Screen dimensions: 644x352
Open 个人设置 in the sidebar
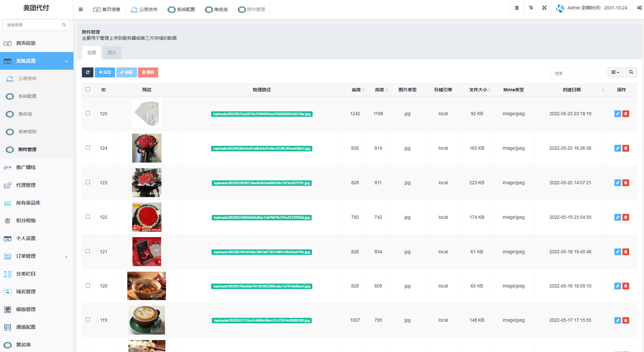tap(37, 238)
